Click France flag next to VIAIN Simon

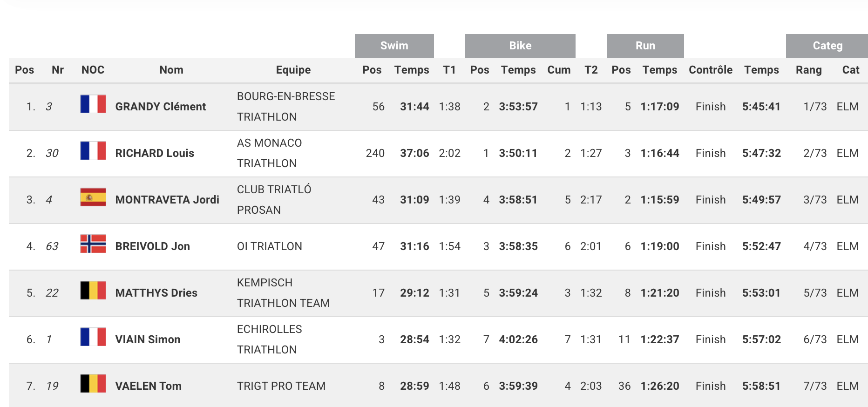click(x=93, y=337)
